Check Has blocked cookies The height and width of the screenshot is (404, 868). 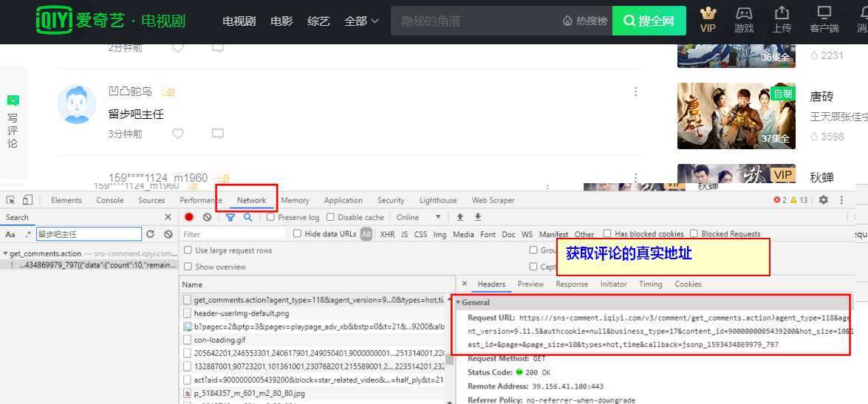pos(607,233)
